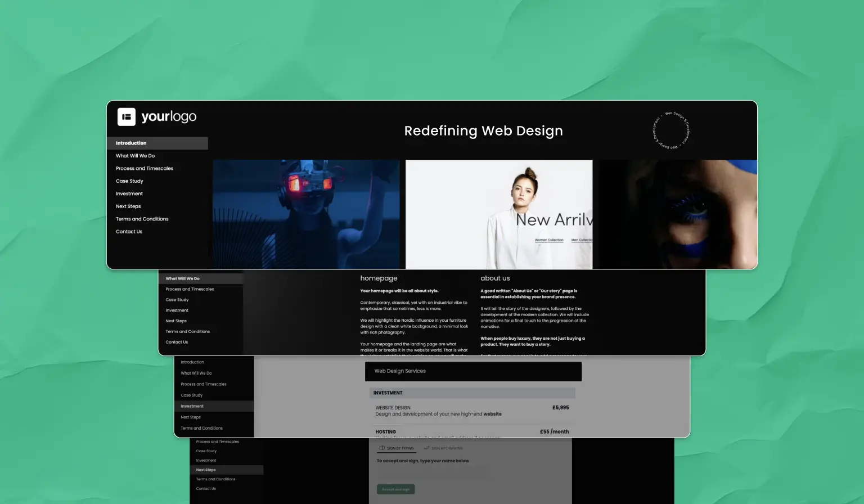Click the sign-by-drawing pen icon
864x504 pixels.
[427, 448]
